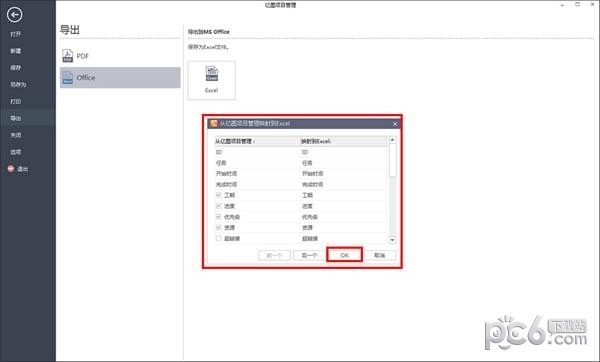Click the disabled 前一个 button
The width and height of the screenshot is (600, 362).
pos(274,255)
